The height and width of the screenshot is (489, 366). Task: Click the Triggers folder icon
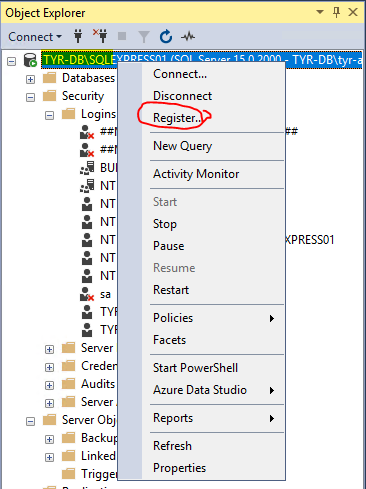[x=69, y=474]
